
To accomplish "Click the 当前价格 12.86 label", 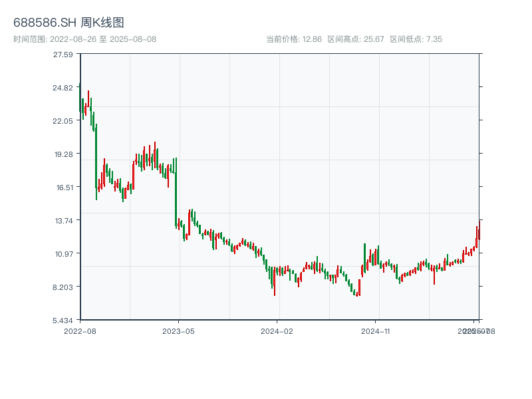I will (294, 39).
